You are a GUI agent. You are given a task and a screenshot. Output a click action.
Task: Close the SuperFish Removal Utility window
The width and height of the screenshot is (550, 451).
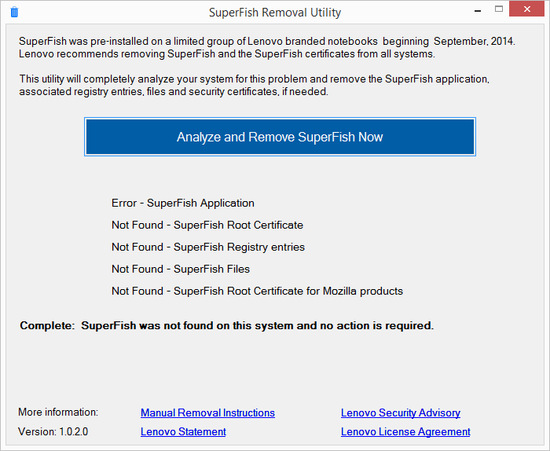click(526, 9)
